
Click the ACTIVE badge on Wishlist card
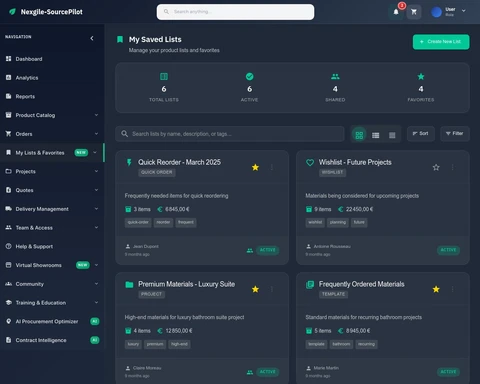point(448,250)
